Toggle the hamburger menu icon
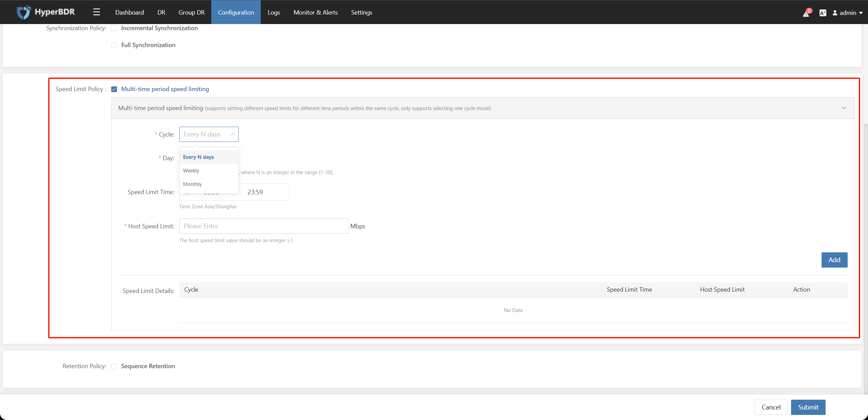The height and width of the screenshot is (420, 868). pos(97,12)
